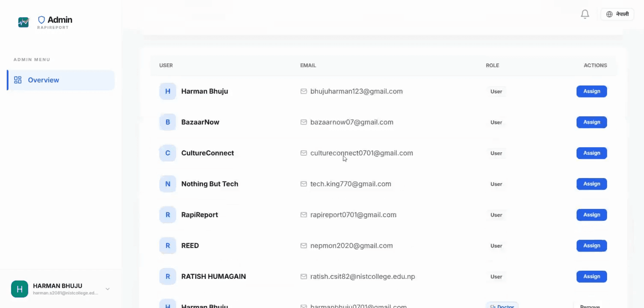Click the RapiReport chart logo icon
Image resolution: width=644 pixels, height=308 pixels.
click(x=24, y=22)
